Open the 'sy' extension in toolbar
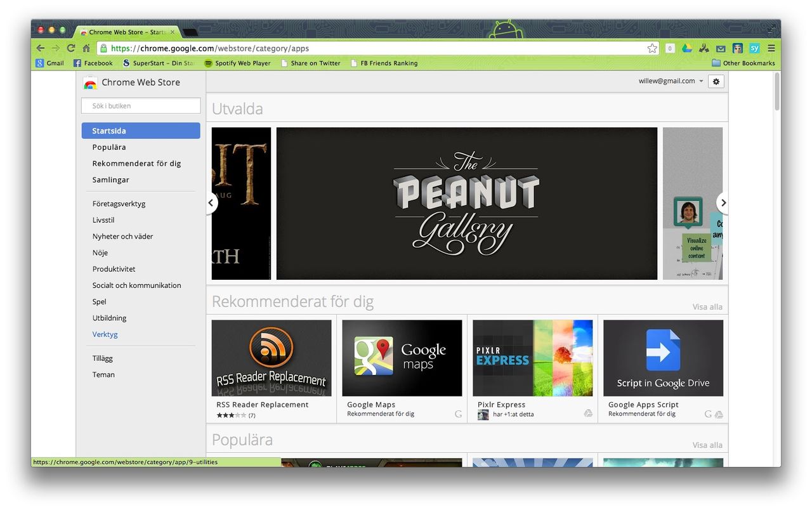 (754, 48)
